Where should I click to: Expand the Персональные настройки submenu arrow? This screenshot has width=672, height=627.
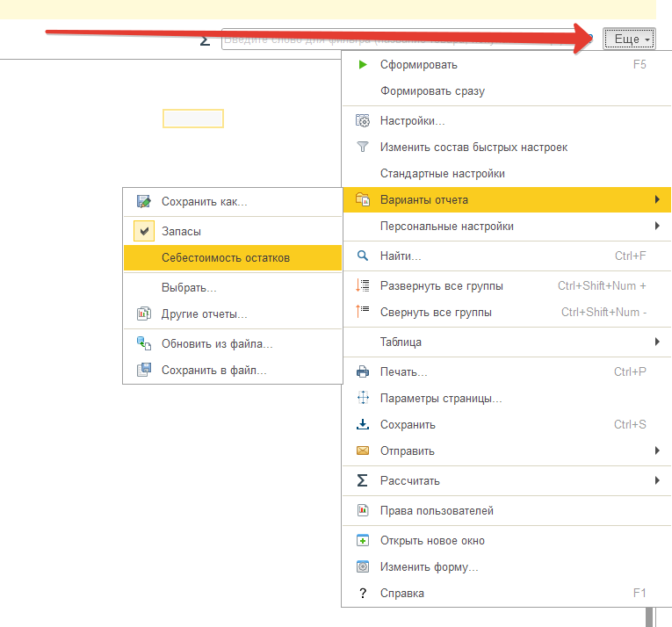(657, 226)
